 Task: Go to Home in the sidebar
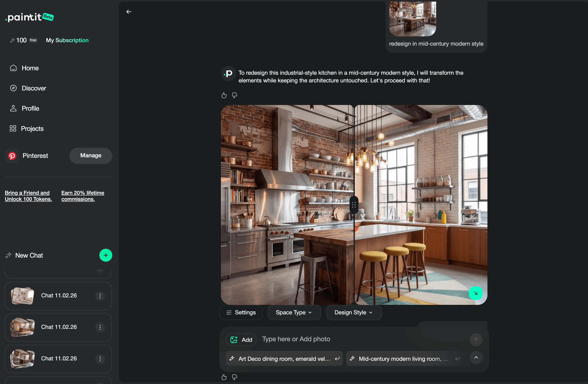(x=24, y=68)
